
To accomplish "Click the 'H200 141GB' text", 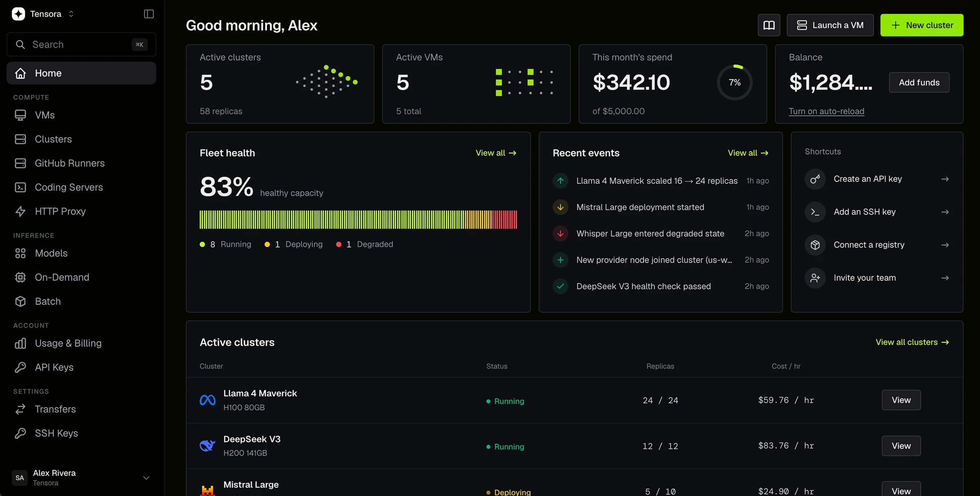I will tap(245, 453).
